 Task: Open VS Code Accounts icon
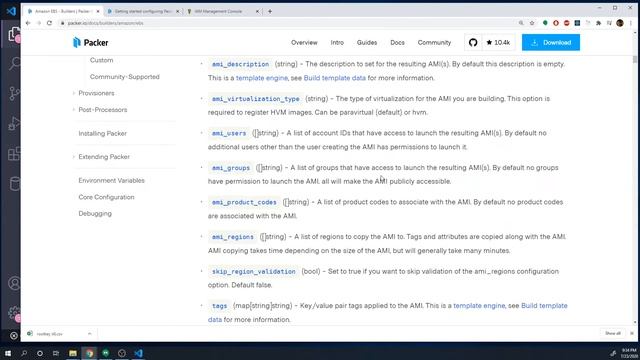[x=14, y=283]
